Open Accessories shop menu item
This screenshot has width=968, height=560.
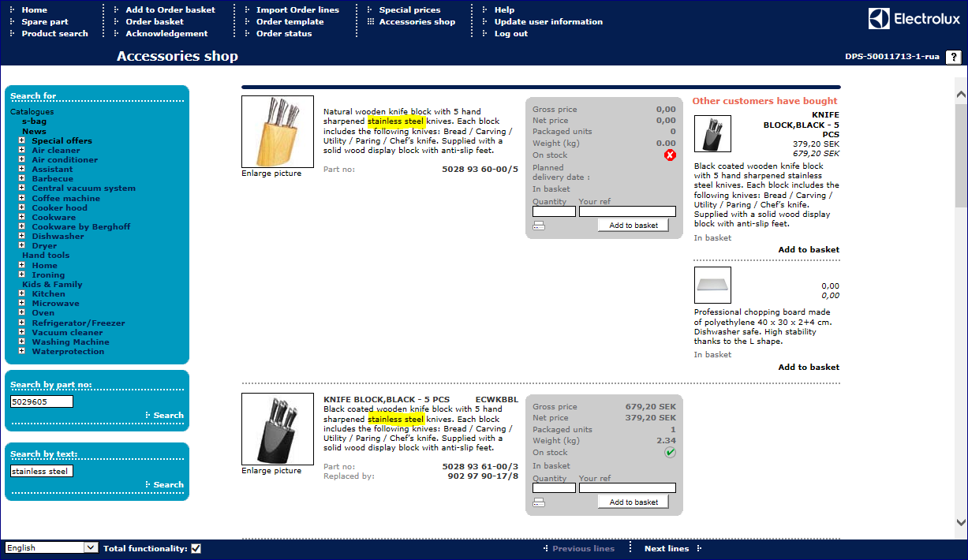[x=417, y=21]
